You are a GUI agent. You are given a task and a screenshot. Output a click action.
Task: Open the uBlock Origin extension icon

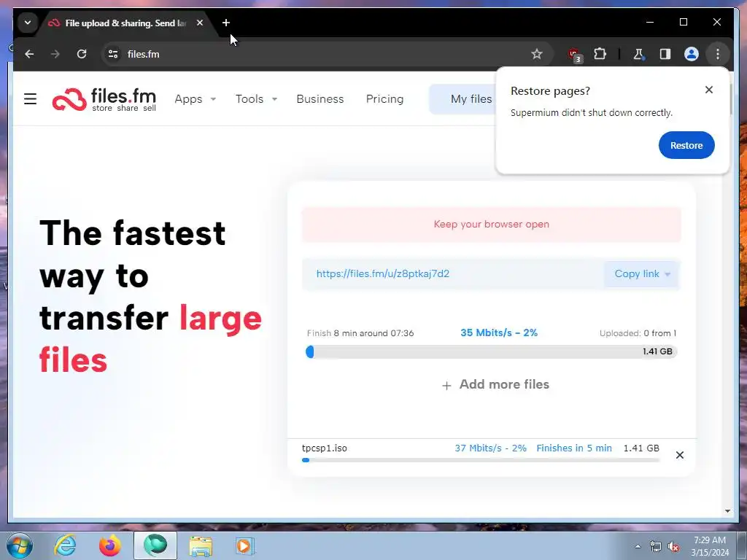(575, 55)
